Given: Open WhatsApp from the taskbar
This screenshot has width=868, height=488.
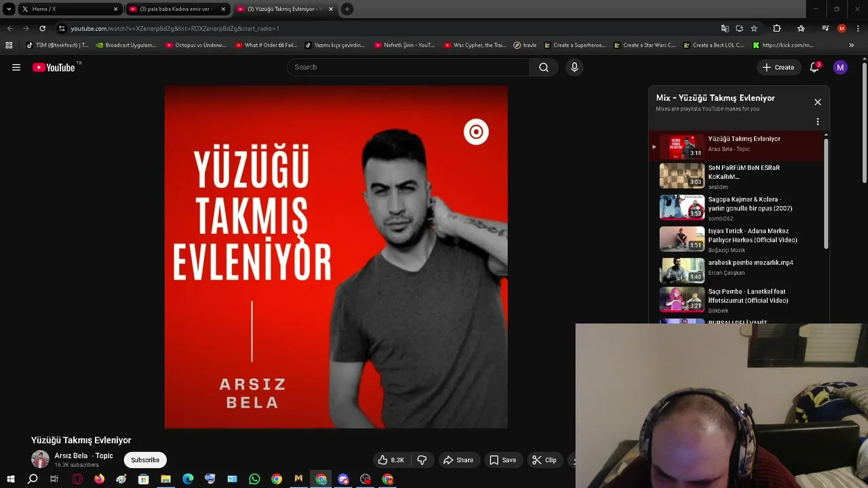Looking at the screenshot, I should click(254, 479).
